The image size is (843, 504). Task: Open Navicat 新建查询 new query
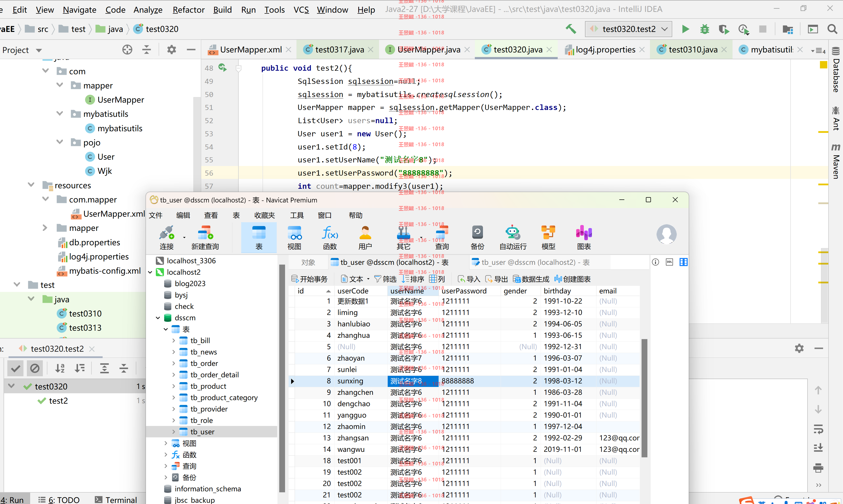pos(205,237)
